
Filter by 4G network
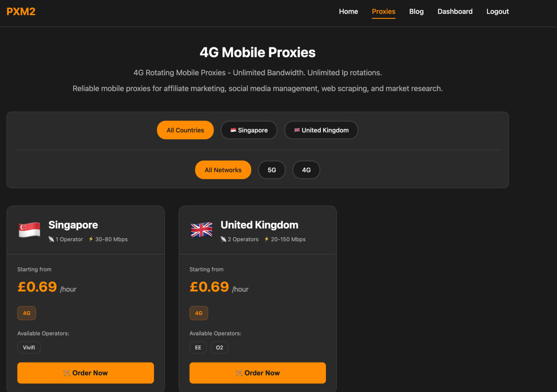[306, 170]
